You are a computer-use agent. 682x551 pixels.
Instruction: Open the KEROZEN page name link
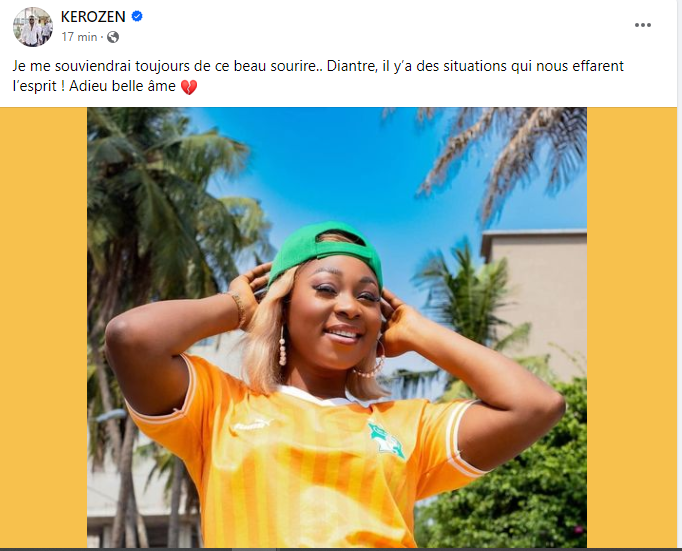(93, 17)
